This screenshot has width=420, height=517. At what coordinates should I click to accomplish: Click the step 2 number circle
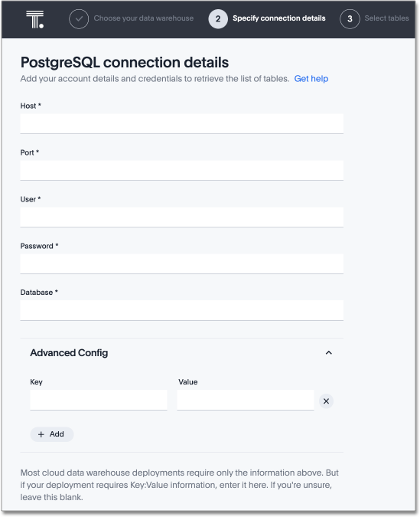(218, 19)
